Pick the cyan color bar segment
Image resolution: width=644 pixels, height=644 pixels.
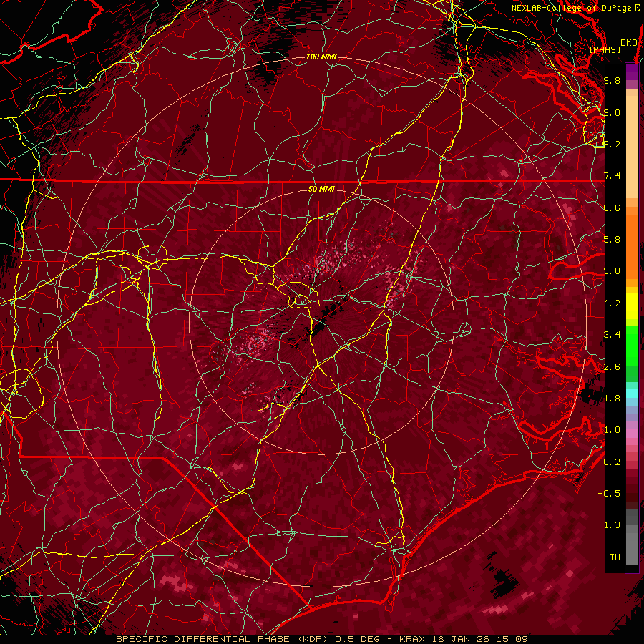[632, 394]
